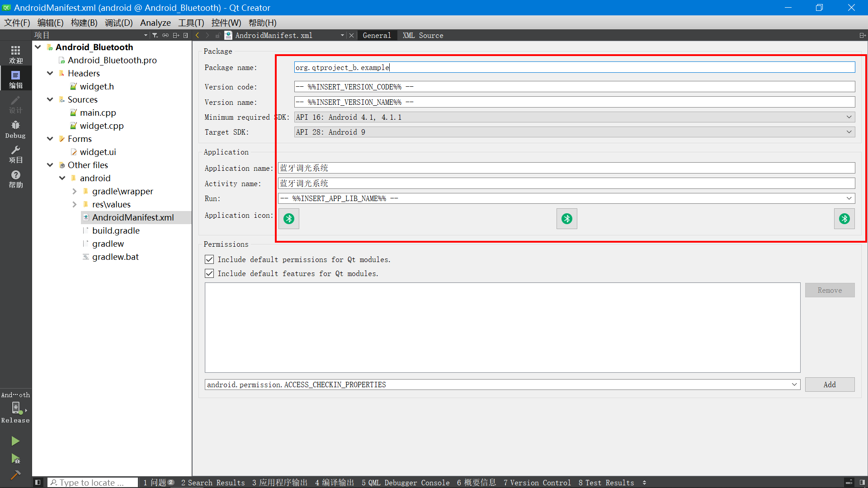Click the Application name input field
Screen dimensions: 868x488
point(566,168)
